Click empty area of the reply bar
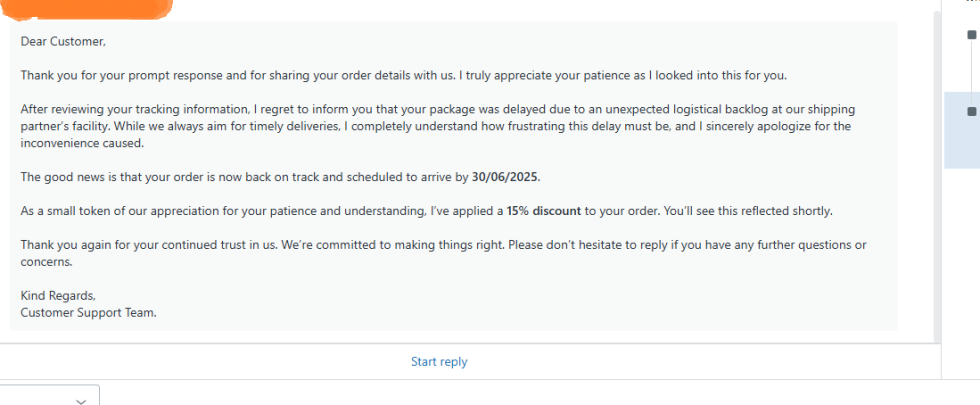The height and width of the screenshot is (405, 980). click(x=700, y=362)
